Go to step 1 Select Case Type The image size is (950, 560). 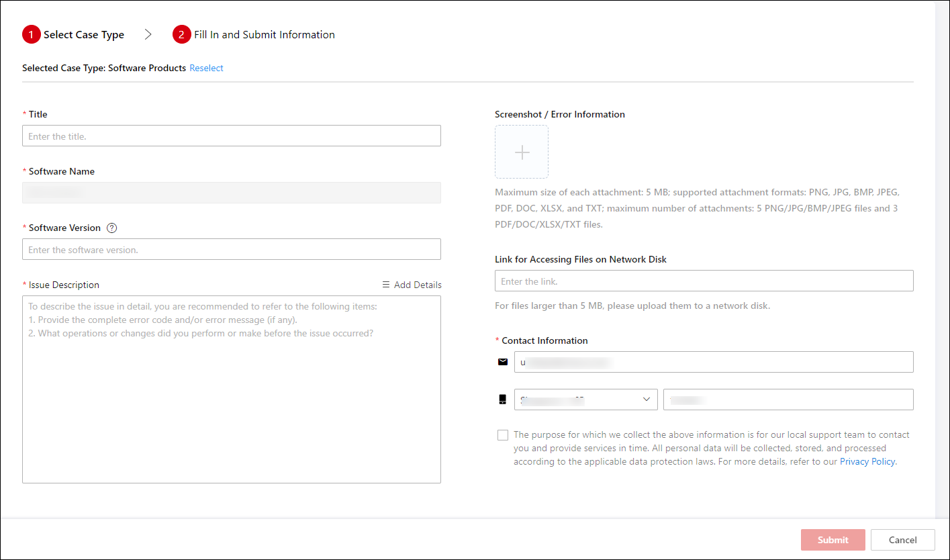(x=73, y=34)
